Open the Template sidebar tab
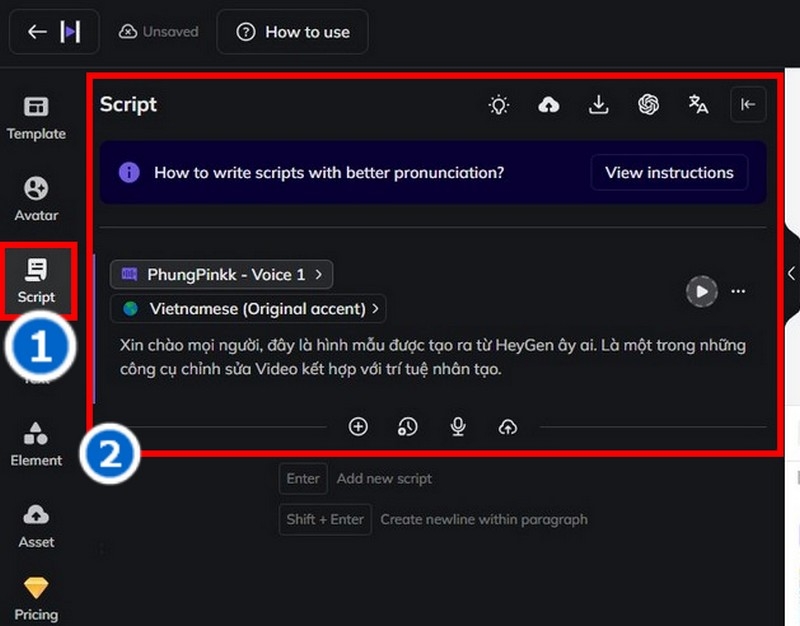800x626 pixels. coord(36,118)
